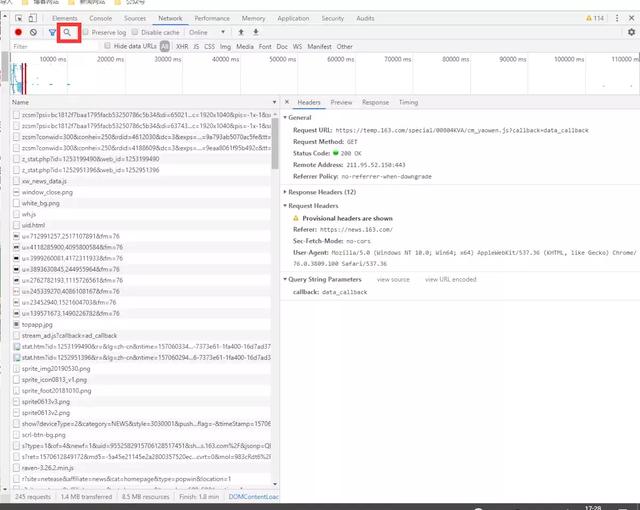This screenshot has width=640, height=510.
Task: Open the Performance tab
Action: click(x=212, y=18)
